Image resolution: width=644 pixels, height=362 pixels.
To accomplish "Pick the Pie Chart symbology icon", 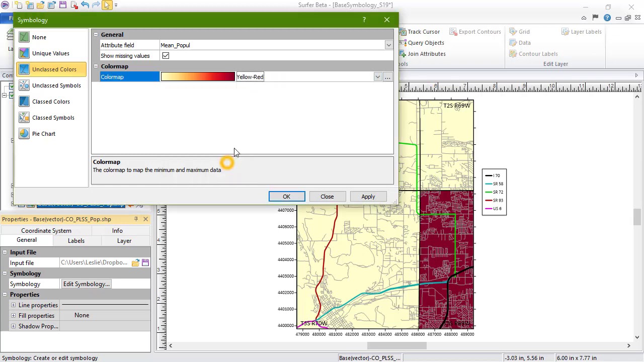I will click(24, 134).
